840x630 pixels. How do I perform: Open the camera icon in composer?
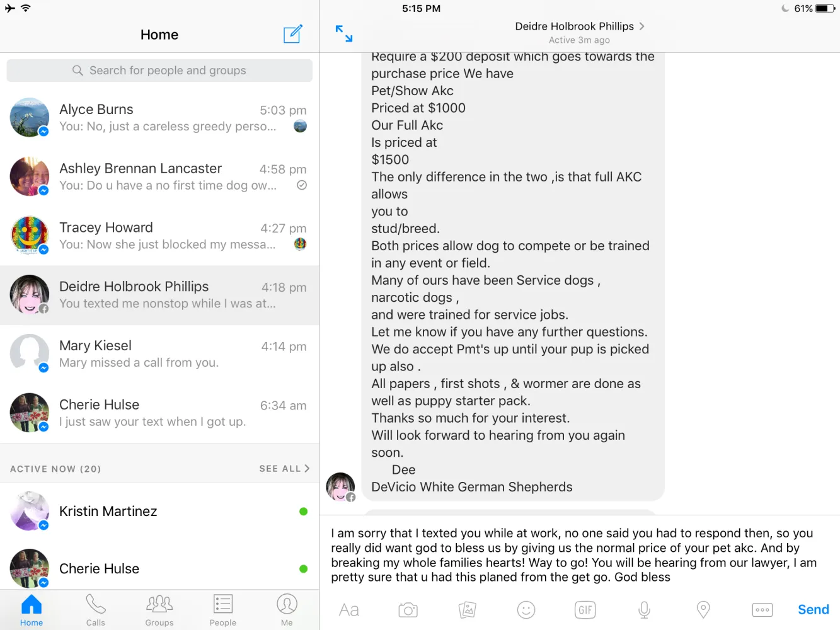coord(408,610)
